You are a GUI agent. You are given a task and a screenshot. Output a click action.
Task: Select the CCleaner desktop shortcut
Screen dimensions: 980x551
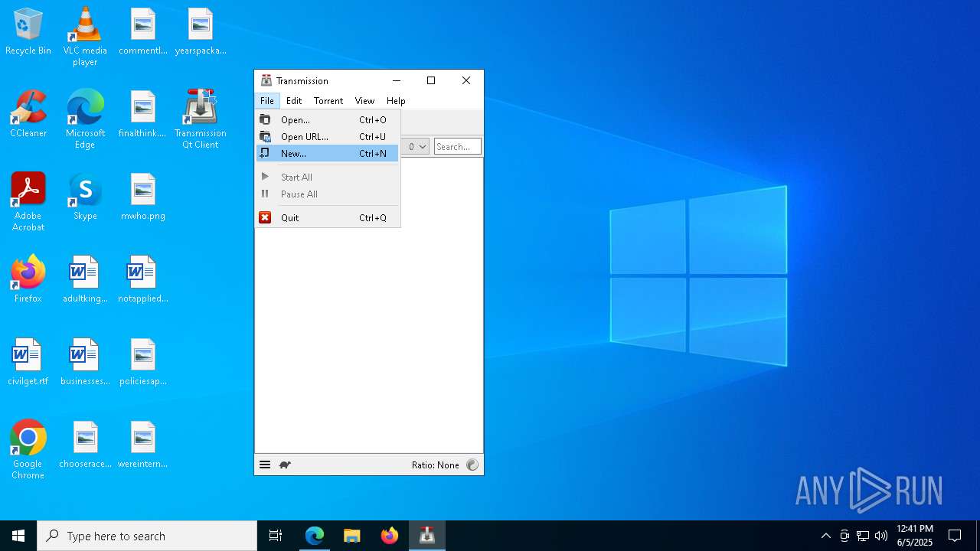click(x=28, y=114)
